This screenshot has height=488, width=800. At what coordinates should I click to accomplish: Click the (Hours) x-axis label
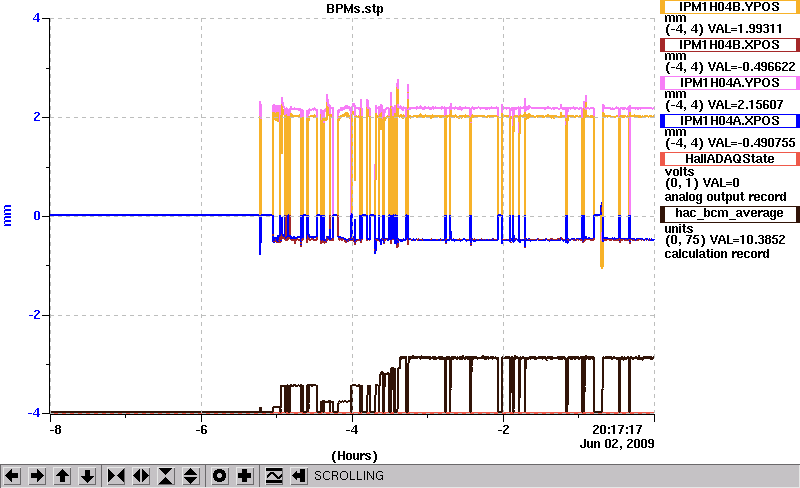[x=354, y=456]
